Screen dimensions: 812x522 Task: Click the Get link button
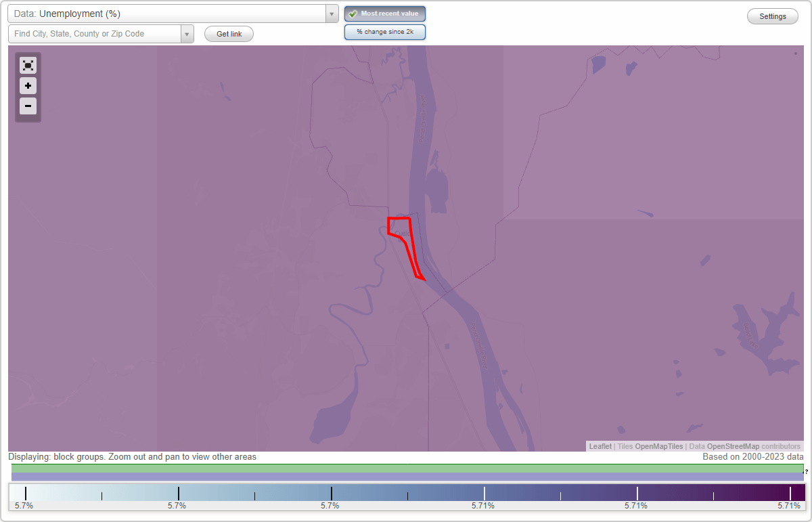[229, 34]
